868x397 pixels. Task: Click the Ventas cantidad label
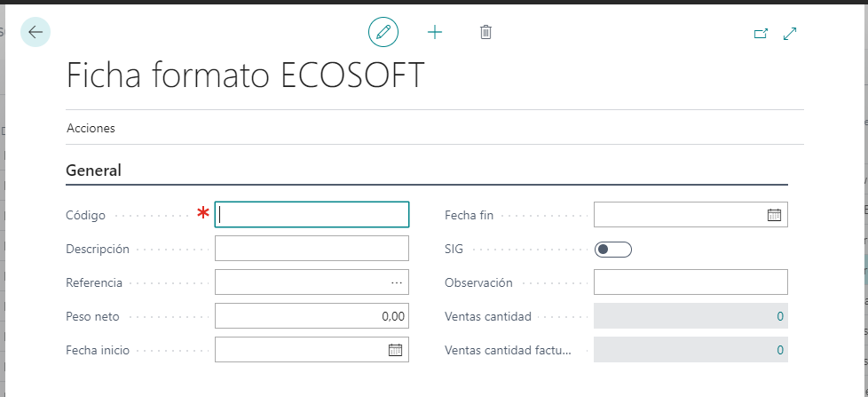pyautogui.click(x=488, y=317)
